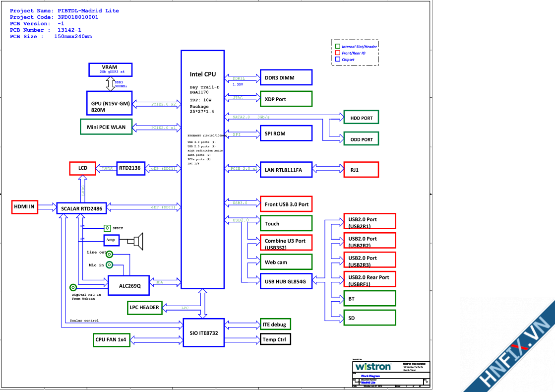Click the Project Name header text
Viewport: 555px width, 392px height.
[x=64, y=10]
